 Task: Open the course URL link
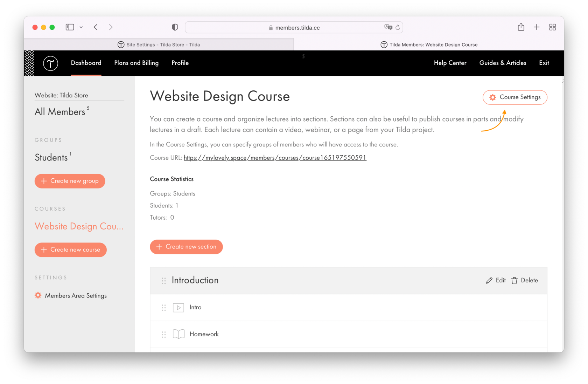[275, 158]
